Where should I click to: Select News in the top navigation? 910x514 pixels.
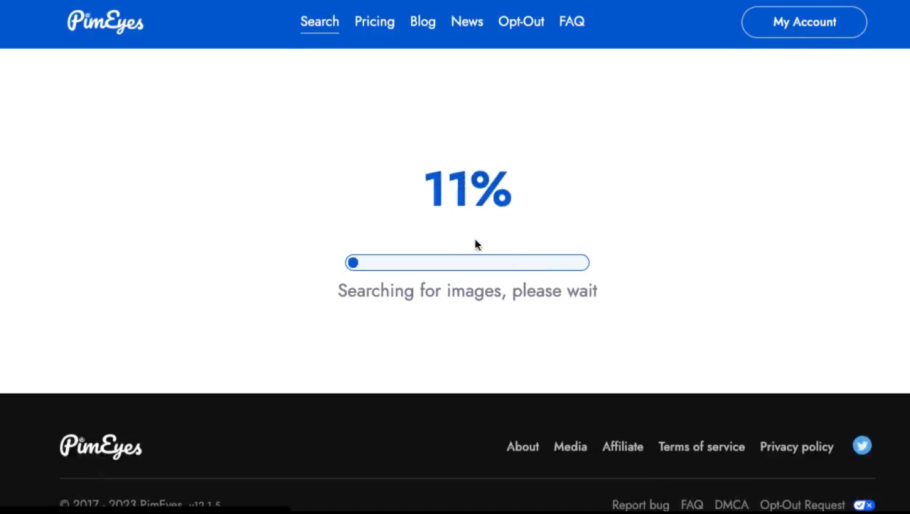466,21
